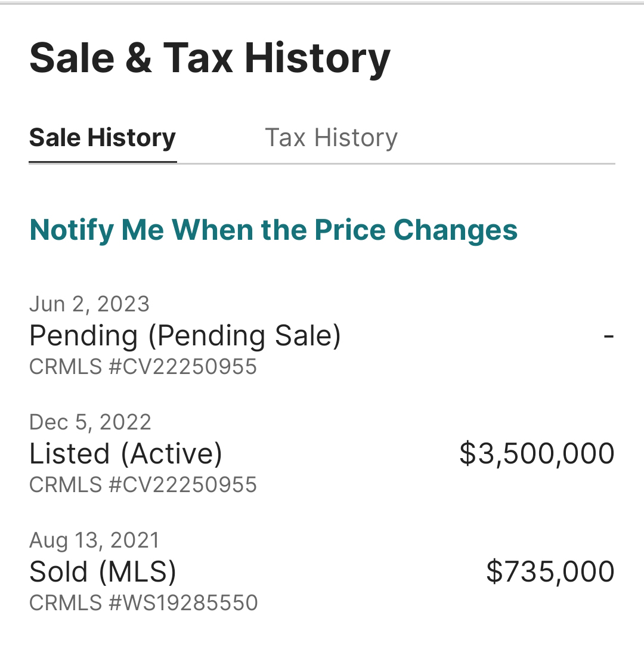Viewport: 644px width, 649px height.
Task: Click the ampersand in the page heading
Action: 138,58
